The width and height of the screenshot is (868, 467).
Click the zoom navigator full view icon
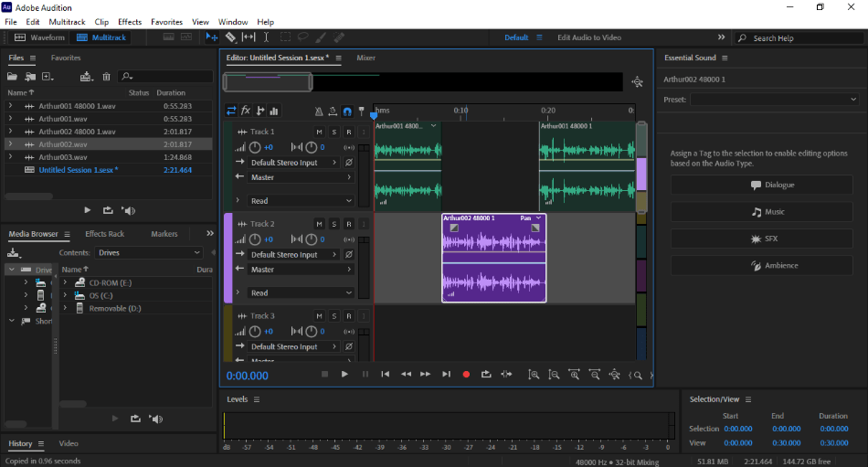637,82
